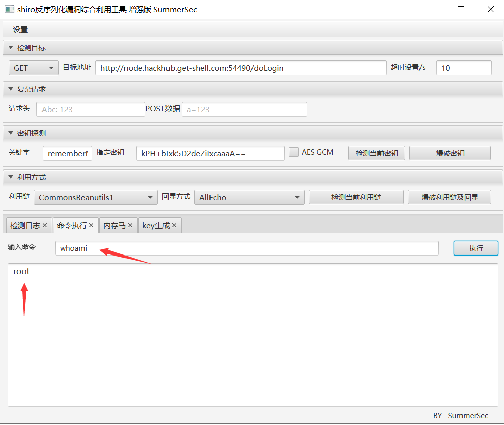Click the 执行 button to run command
Image resolution: width=504 pixels, height=425 pixels.
pos(476,248)
